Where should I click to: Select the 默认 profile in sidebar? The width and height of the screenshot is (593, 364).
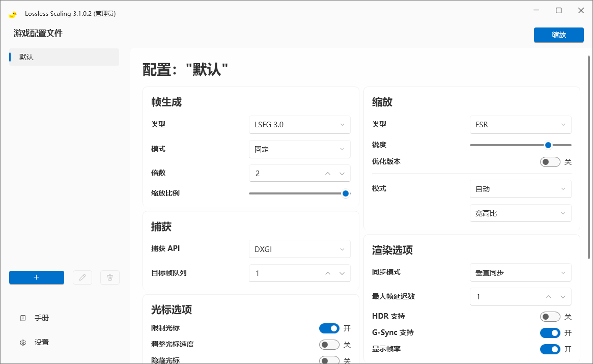64,57
